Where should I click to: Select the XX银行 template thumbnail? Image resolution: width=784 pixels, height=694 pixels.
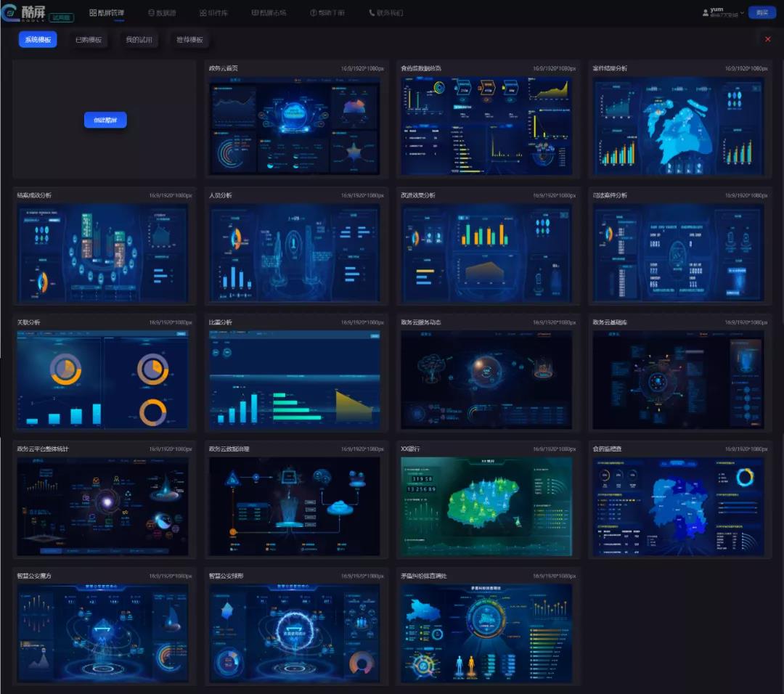(486, 506)
